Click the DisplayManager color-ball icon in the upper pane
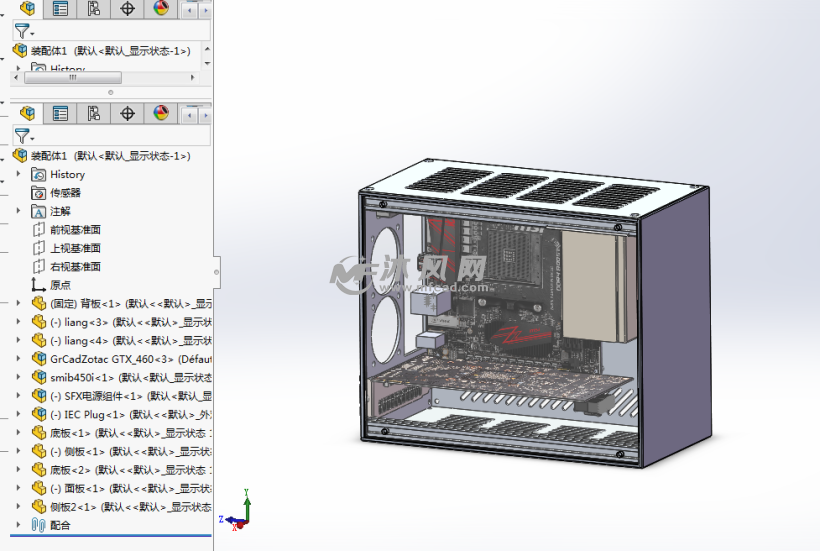The height and width of the screenshot is (551, 820). [x=160, y=9]
